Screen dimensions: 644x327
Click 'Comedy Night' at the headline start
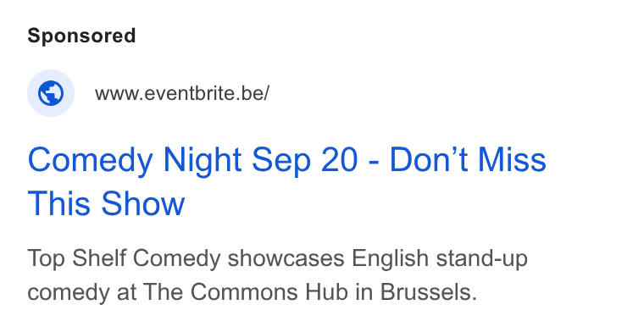click(134, 161)
